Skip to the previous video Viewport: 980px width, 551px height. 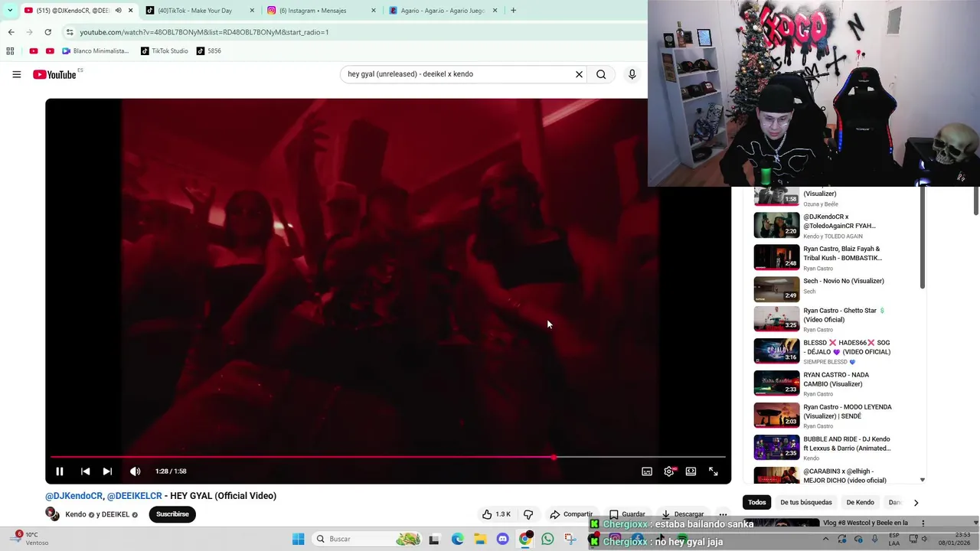pyautogui.click(x=85, y=471)
